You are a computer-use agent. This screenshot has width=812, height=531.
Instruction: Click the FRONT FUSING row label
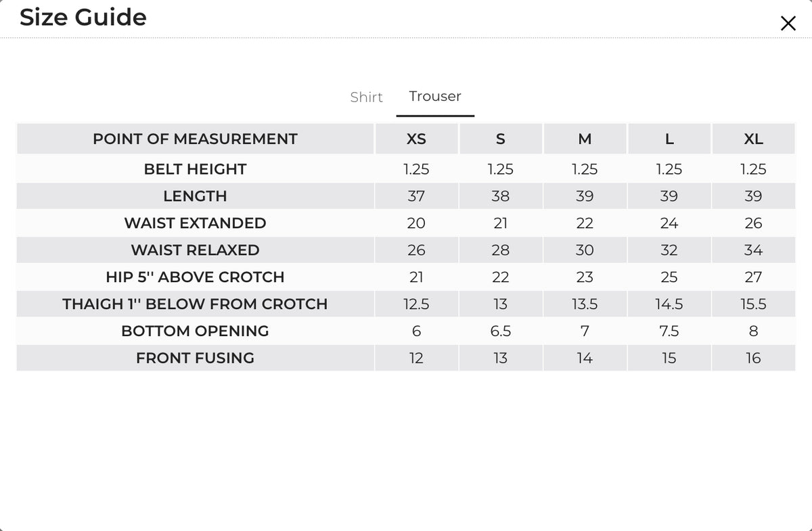click(195, 359)
